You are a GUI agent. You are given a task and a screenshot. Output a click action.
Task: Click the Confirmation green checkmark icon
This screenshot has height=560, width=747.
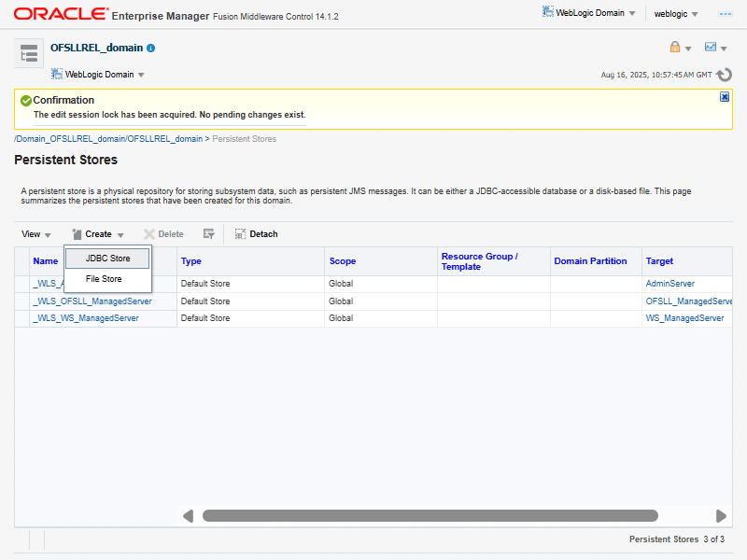point(26,101)
